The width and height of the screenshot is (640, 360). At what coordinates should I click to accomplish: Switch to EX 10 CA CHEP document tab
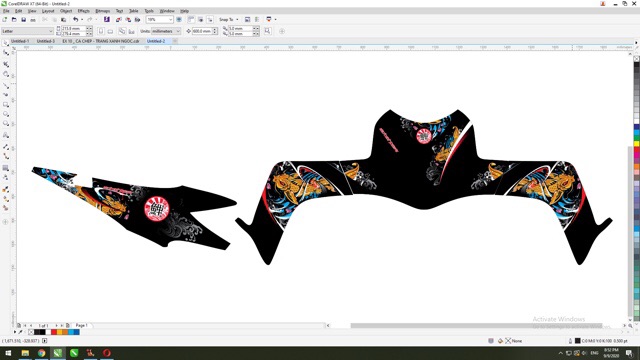pyautogui.click(x=101, y=41)
